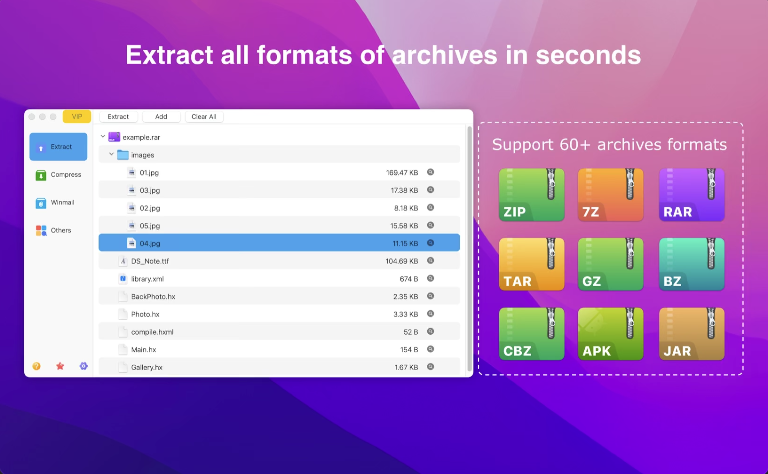Open the settings gear icon in sidebar

[x=83, y=366]
